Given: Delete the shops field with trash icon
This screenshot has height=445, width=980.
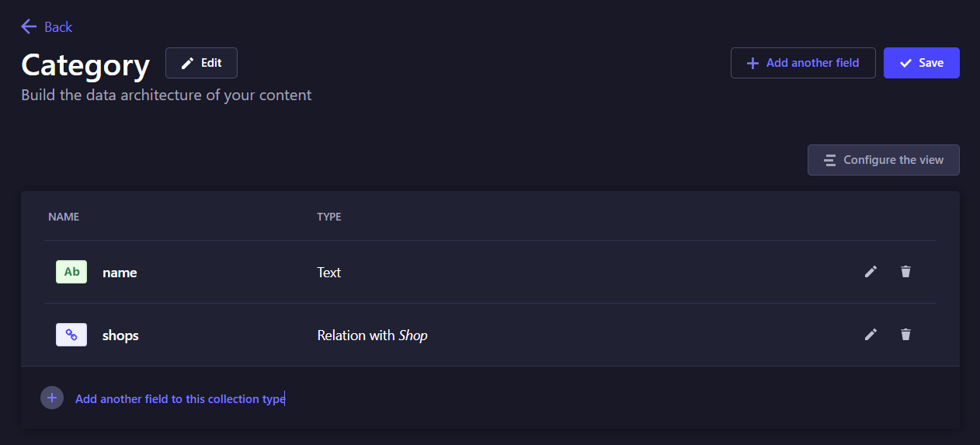Looking at the screenshot, I should pos(905,335).
